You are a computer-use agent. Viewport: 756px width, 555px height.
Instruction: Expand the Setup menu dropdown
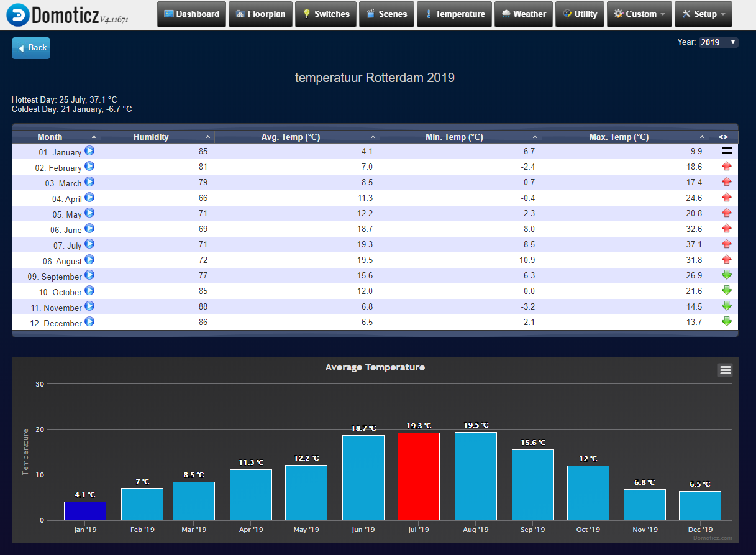(703, 14)
